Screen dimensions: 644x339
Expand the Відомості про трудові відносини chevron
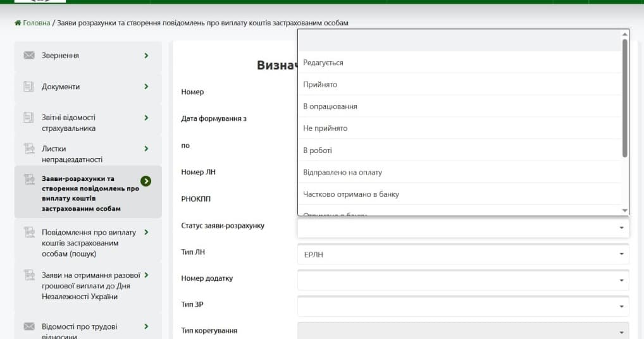(x=146, y=326)
